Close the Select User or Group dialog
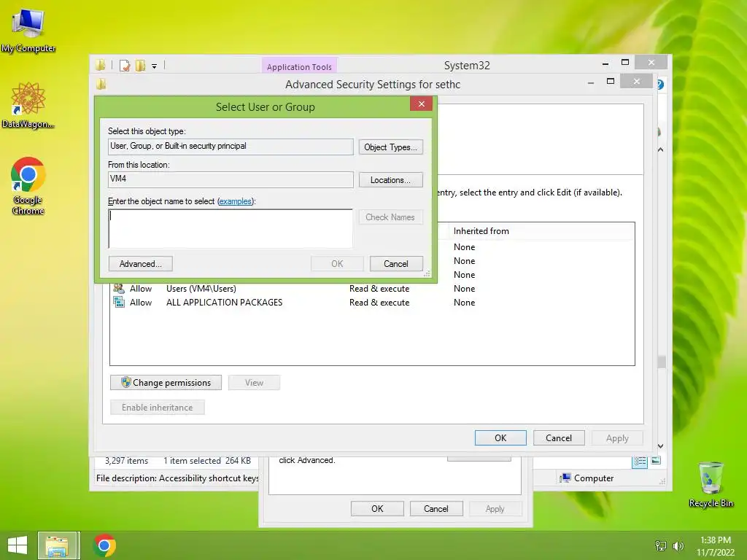 click(421, 104)
